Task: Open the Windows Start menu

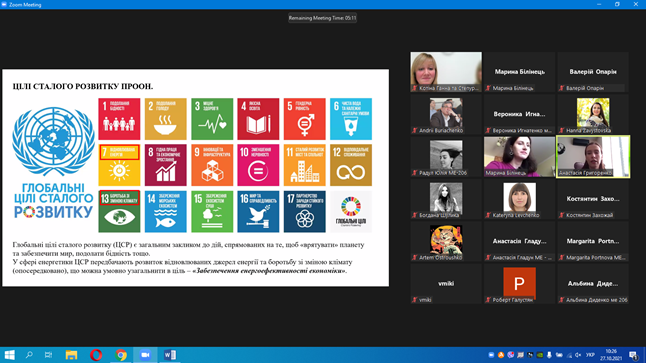Action: (9, 355)
